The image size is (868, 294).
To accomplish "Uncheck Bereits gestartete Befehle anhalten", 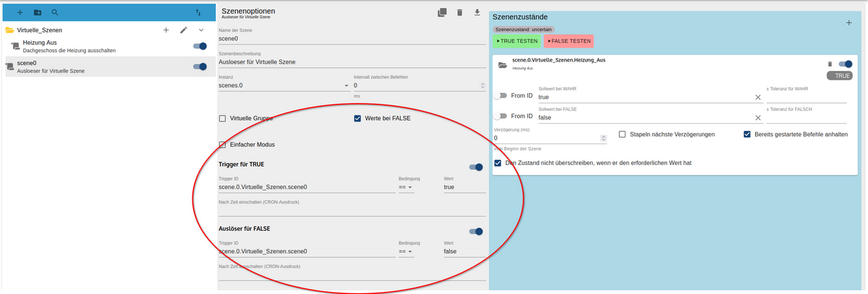I will (x=748, y=135).
